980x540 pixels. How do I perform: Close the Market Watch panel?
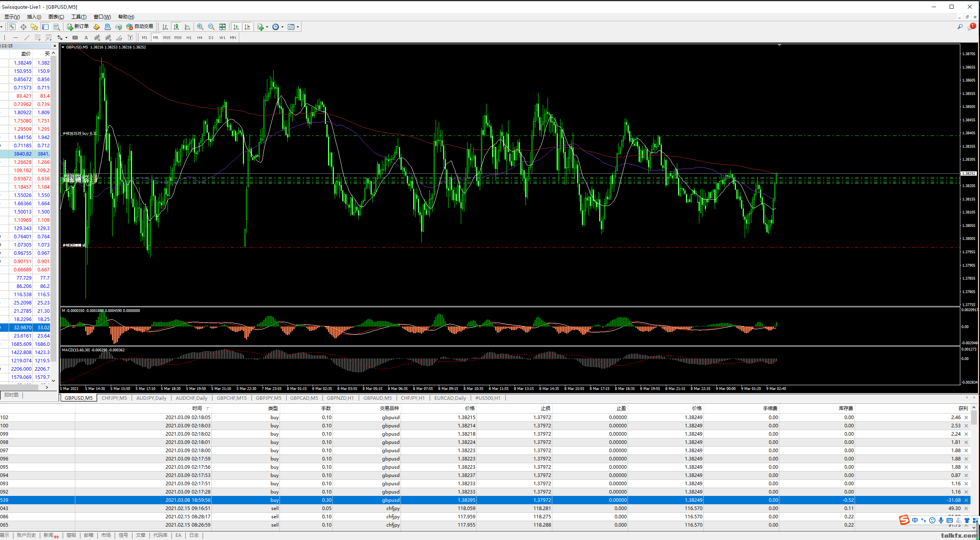tap(55, 46)
